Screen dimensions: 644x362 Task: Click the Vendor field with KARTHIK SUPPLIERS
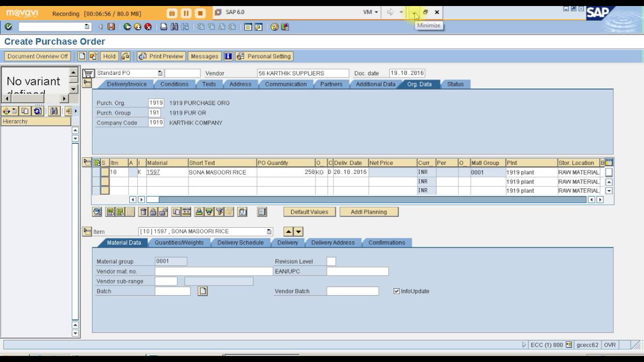click(303, 73)
